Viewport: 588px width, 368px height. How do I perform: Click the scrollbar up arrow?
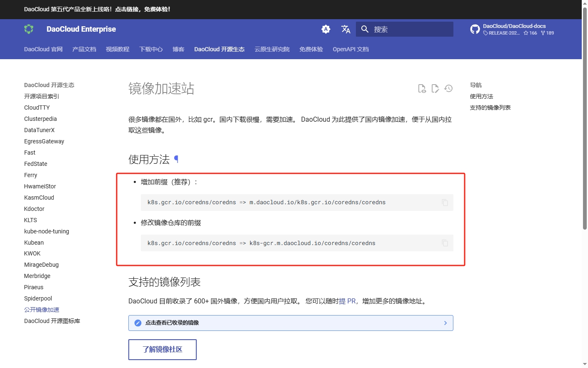(x=585, y=3)
